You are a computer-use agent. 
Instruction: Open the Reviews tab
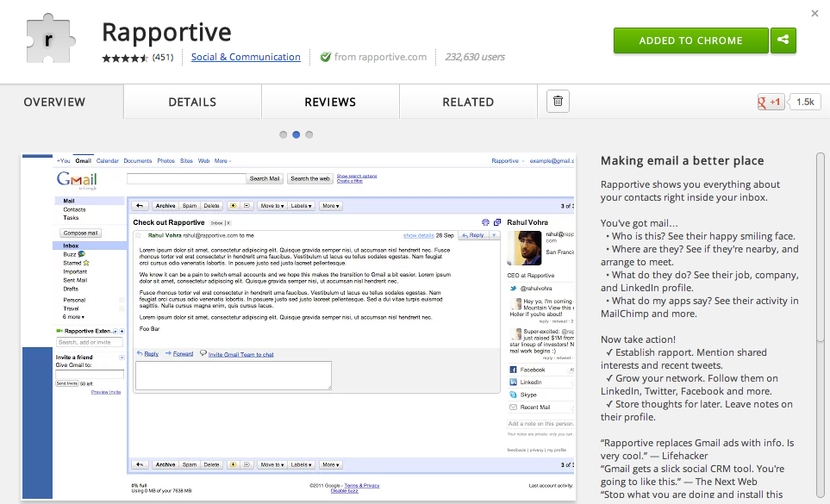click(x=330, y=102)
